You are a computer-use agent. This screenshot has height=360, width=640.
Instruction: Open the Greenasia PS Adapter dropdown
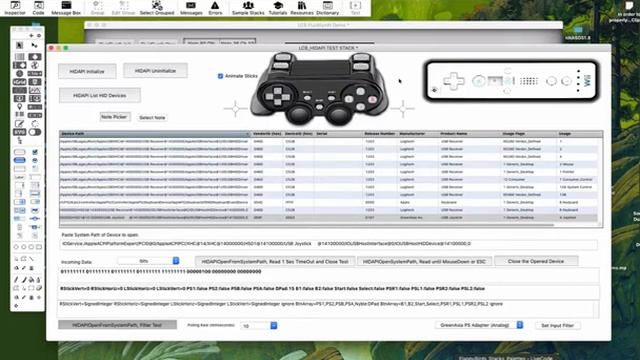click(x=479, y=325)
